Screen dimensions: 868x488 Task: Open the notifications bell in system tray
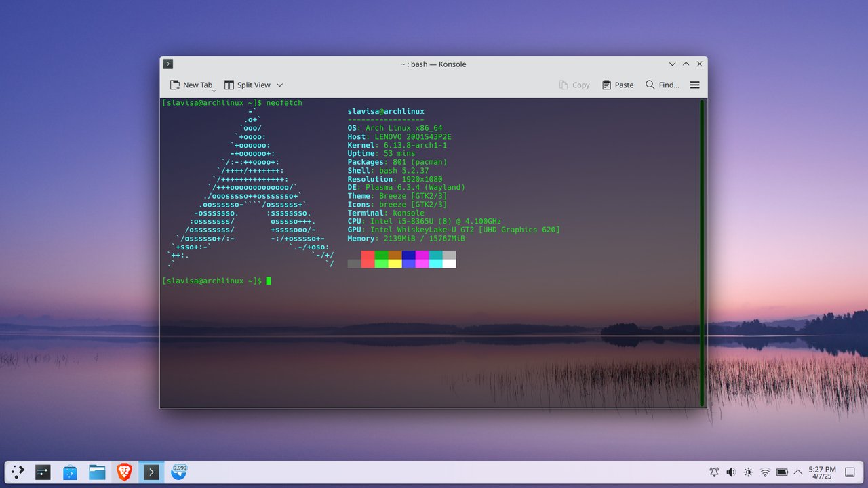click(x=714, y=472)
